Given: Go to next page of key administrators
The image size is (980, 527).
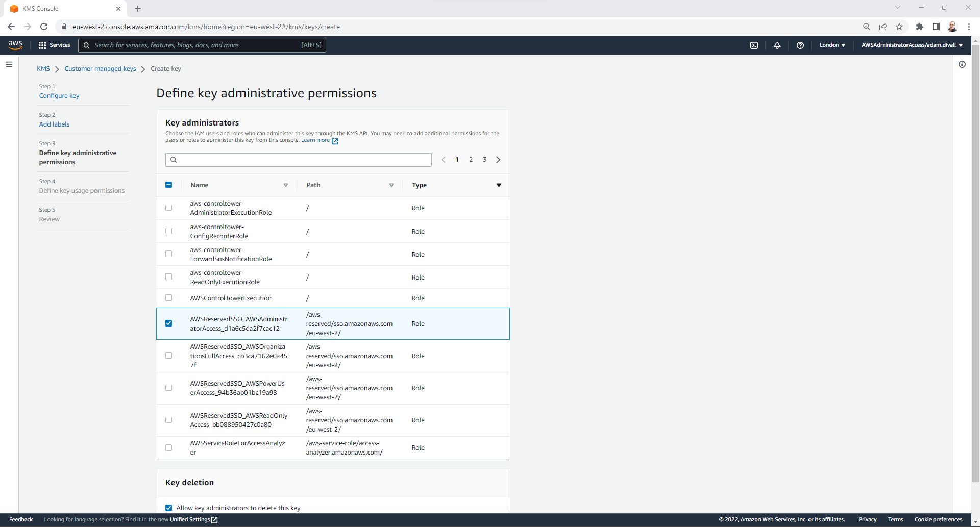Looking at the screenshot, I should tap(498, 160).
